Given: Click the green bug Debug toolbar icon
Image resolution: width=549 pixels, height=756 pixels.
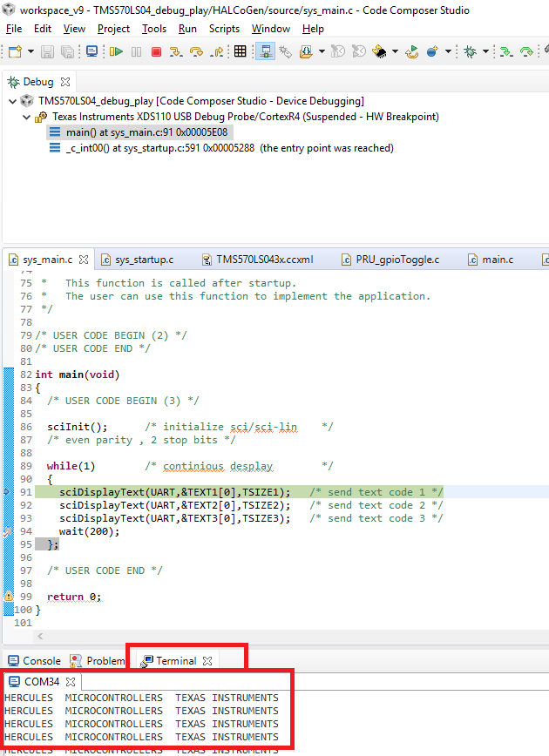Looking at the screenshot, I should (x=470, y=51).
